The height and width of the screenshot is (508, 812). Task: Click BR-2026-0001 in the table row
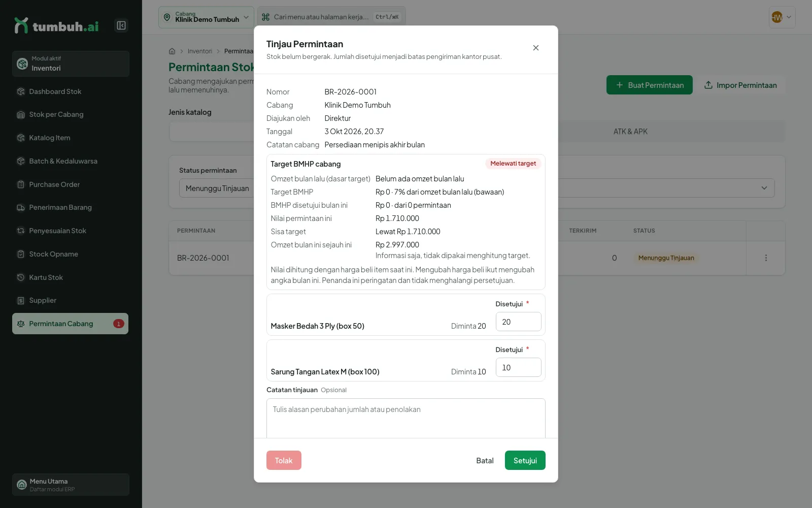click(203, 258)
